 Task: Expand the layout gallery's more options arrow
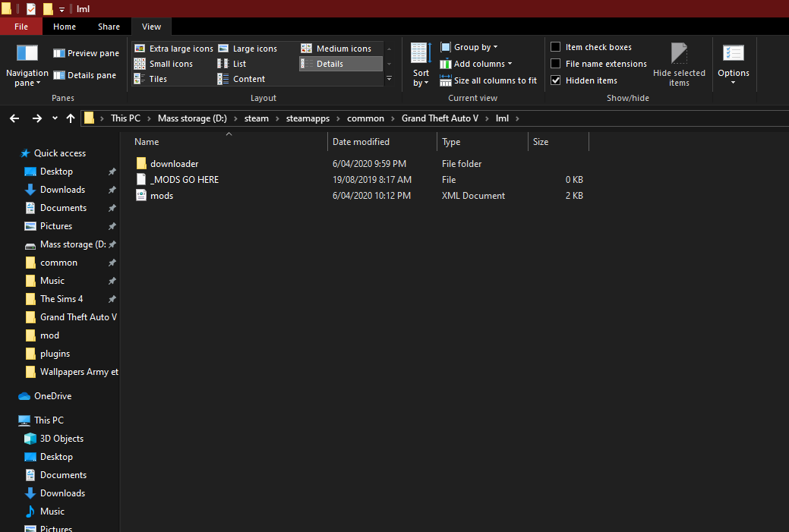point(389,79)
